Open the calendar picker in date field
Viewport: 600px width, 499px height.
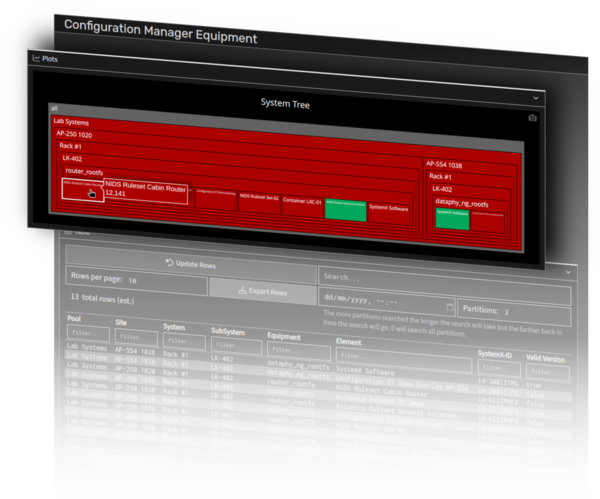[448, 300]
